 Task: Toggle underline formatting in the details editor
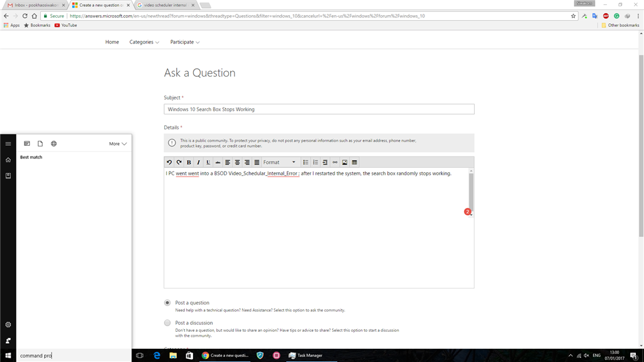[x=208, y=163]
